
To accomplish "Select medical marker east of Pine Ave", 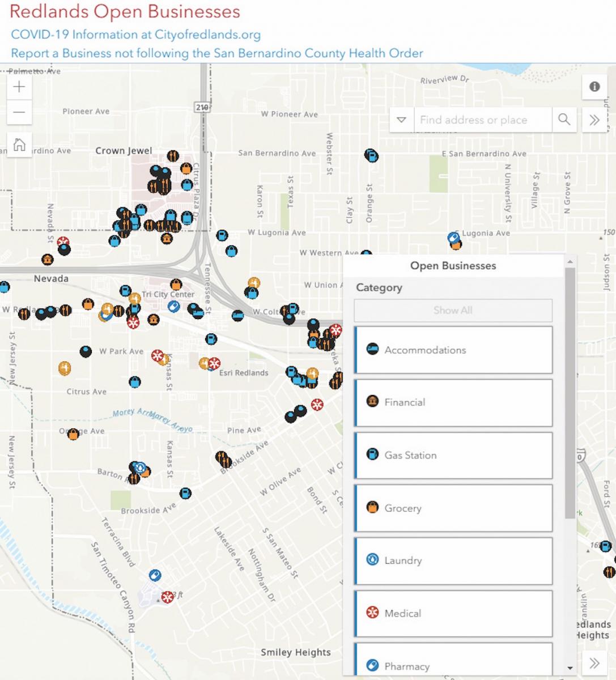I will click(x=317, y=405).
